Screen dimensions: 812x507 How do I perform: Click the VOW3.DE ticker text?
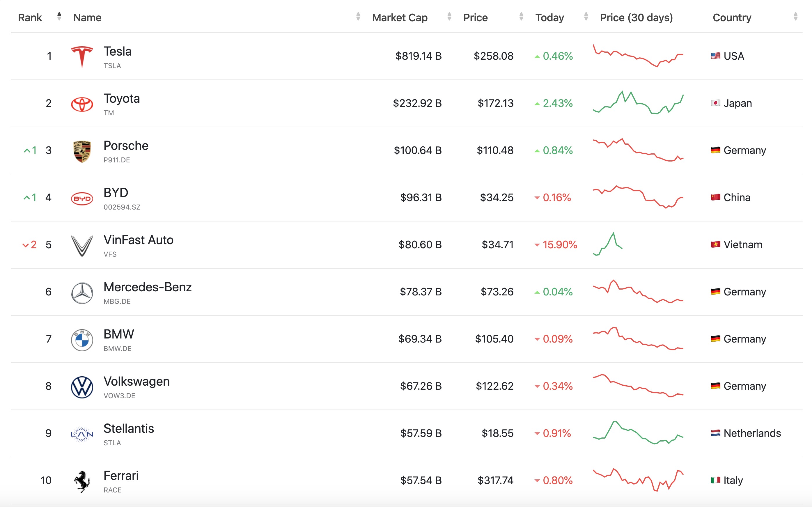(x=119, y=396)
